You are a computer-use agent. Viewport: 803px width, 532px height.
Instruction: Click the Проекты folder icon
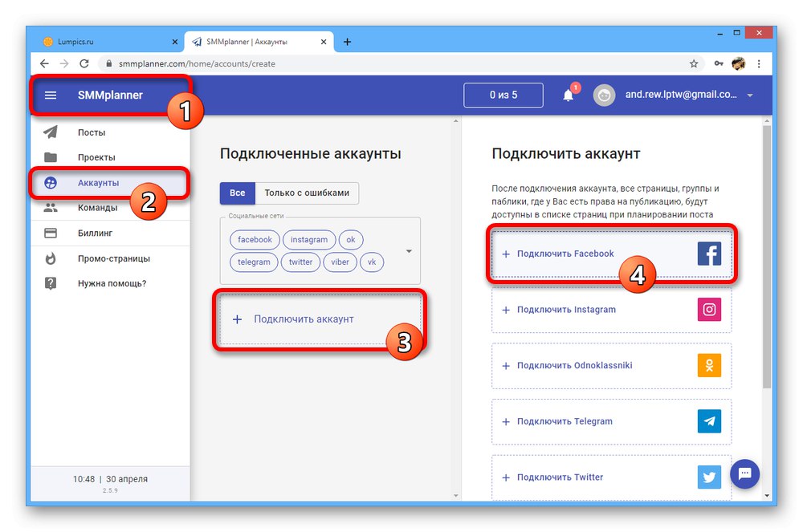click(x=50, y=157)
